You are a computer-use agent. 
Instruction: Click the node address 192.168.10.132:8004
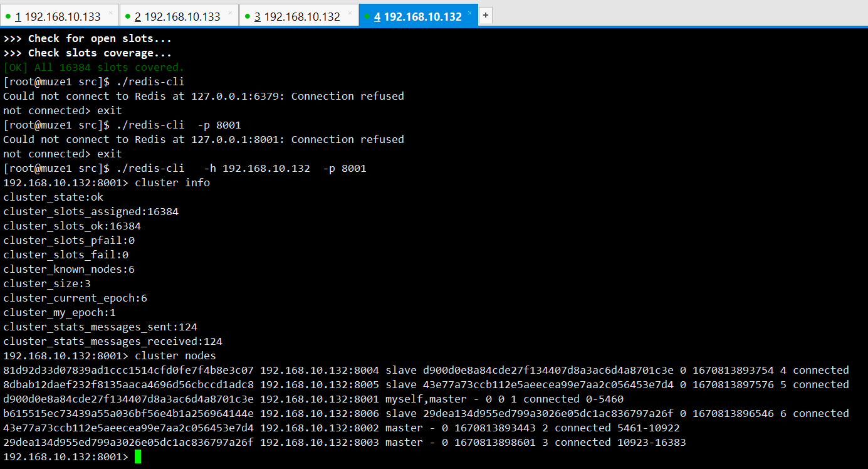[320, 370]
